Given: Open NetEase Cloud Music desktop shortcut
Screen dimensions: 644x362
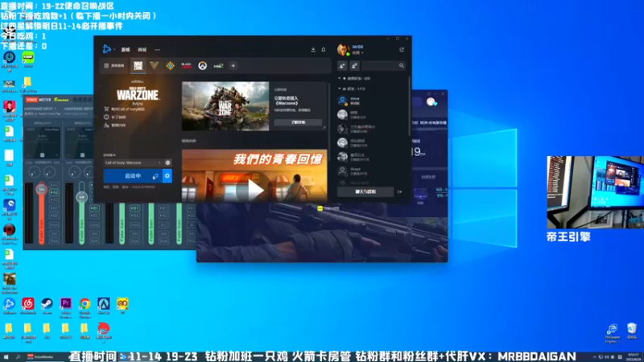Looking at the screenshot, I should coord(28,306).
